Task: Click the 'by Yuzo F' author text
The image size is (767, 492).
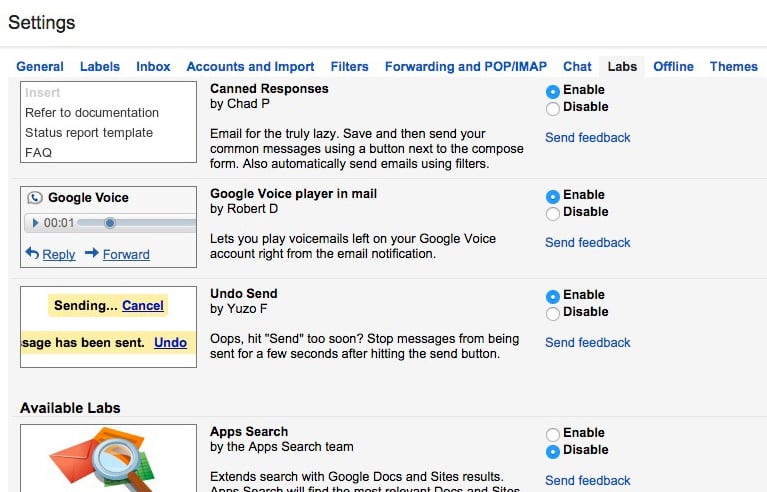Action: [239, 309]
